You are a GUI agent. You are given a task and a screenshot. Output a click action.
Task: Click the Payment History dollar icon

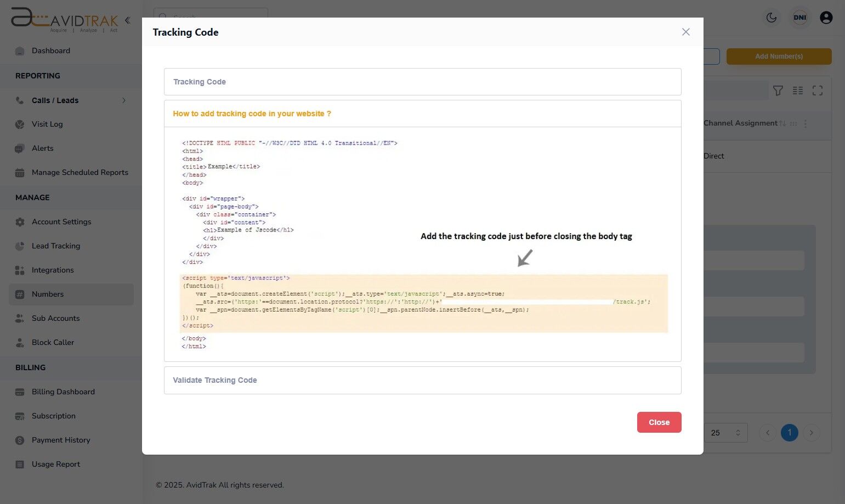tap(20, 440)
